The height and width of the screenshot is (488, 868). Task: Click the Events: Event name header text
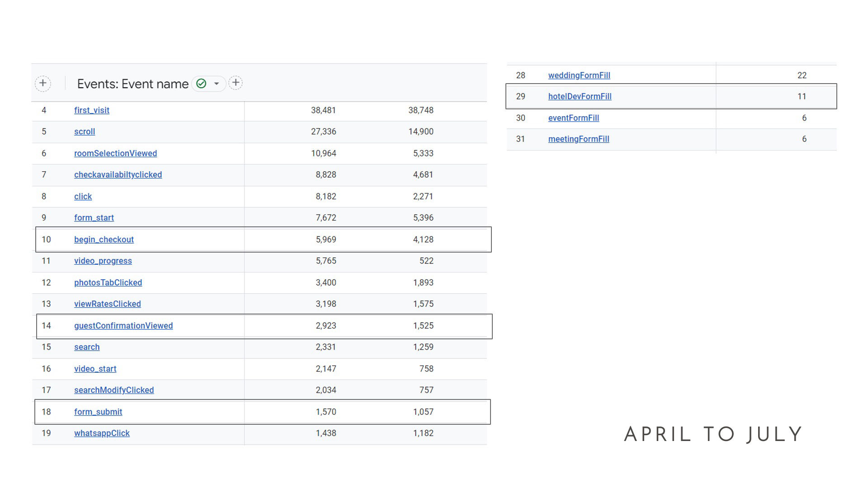[x=132, y=84]
